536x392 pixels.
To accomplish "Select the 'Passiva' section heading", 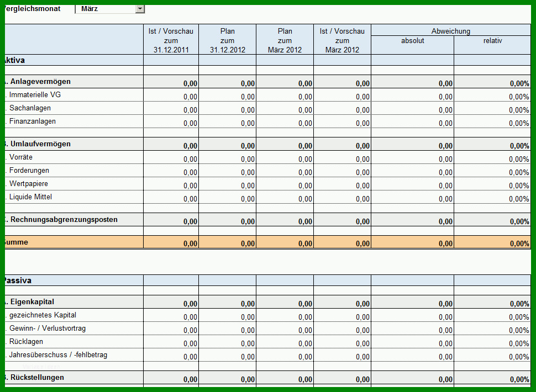I will click(18, 280).
